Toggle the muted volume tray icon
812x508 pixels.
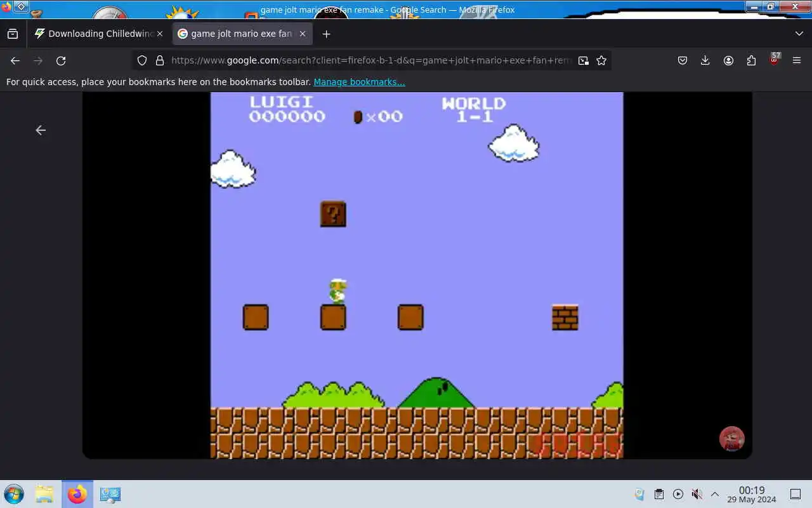(x=697, y=494)
